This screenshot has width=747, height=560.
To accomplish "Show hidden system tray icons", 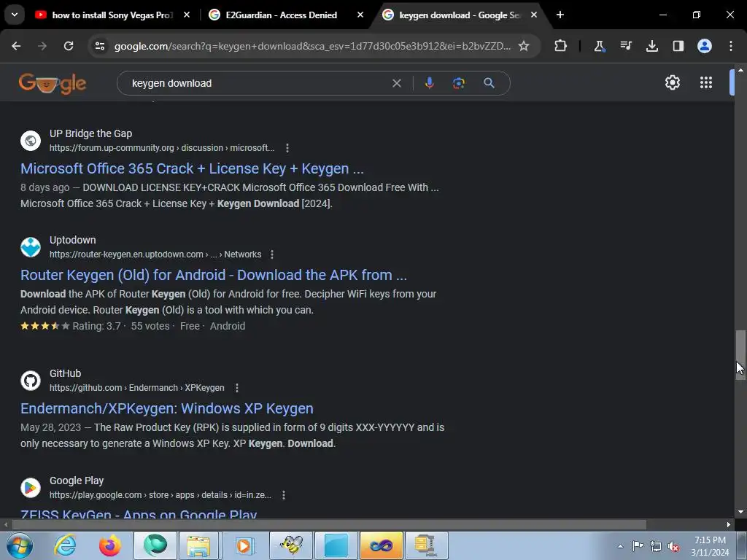I will pos(620,546).
